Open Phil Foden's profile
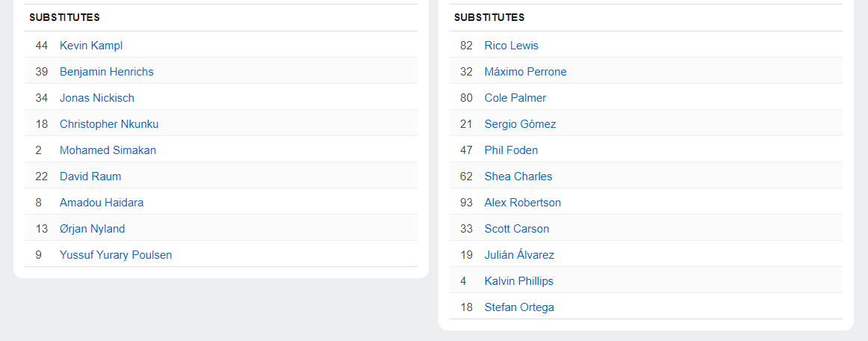The width and height of the screenshot is (868, 341). pos(511,150)
